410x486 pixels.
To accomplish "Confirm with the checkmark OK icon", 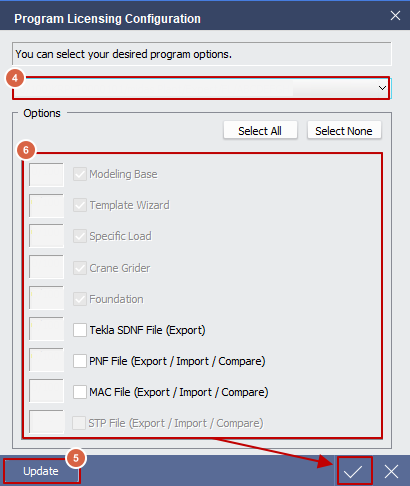I will [353, 471].
